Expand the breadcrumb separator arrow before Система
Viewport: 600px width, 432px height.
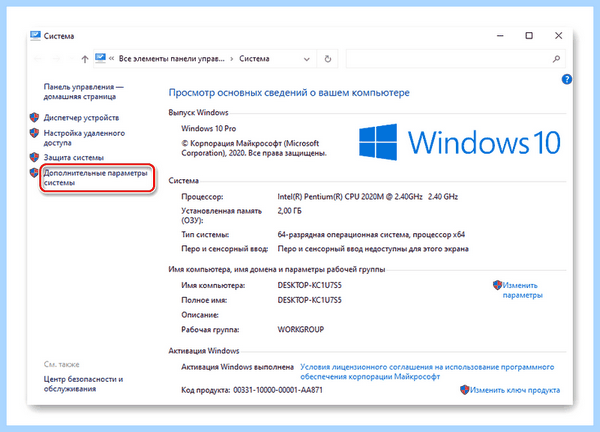tap(232, 59)
